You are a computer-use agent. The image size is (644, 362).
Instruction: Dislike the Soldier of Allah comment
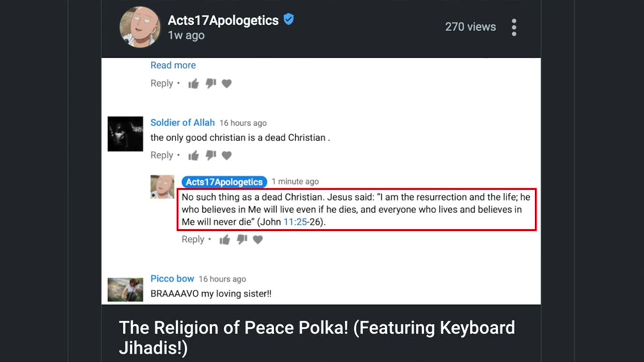(211, 155)
